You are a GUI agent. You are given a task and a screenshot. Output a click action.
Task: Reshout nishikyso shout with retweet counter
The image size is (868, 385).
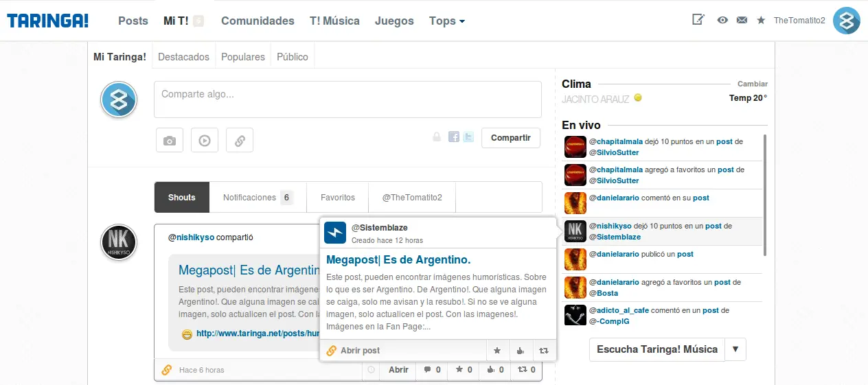(x=527, y=370)
